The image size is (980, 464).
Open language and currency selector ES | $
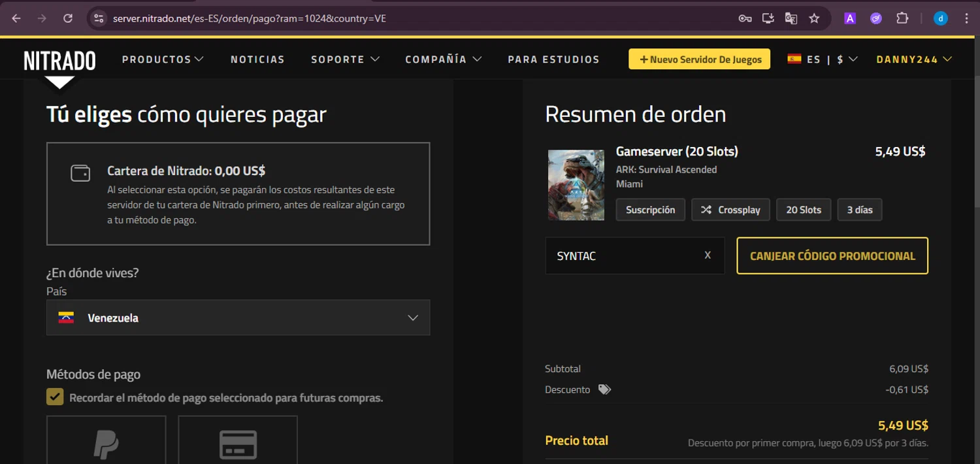[823, 59]
